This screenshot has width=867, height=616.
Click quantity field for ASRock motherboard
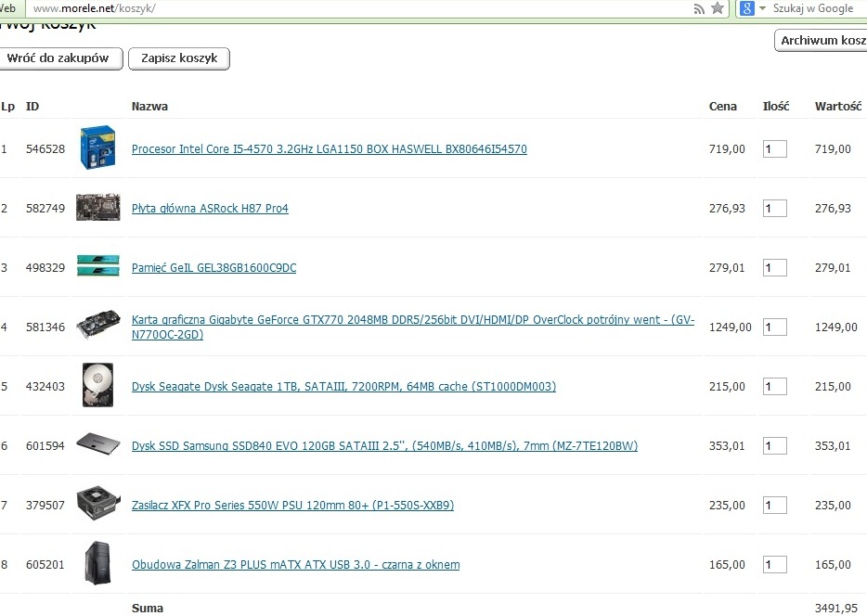point(775,209)
